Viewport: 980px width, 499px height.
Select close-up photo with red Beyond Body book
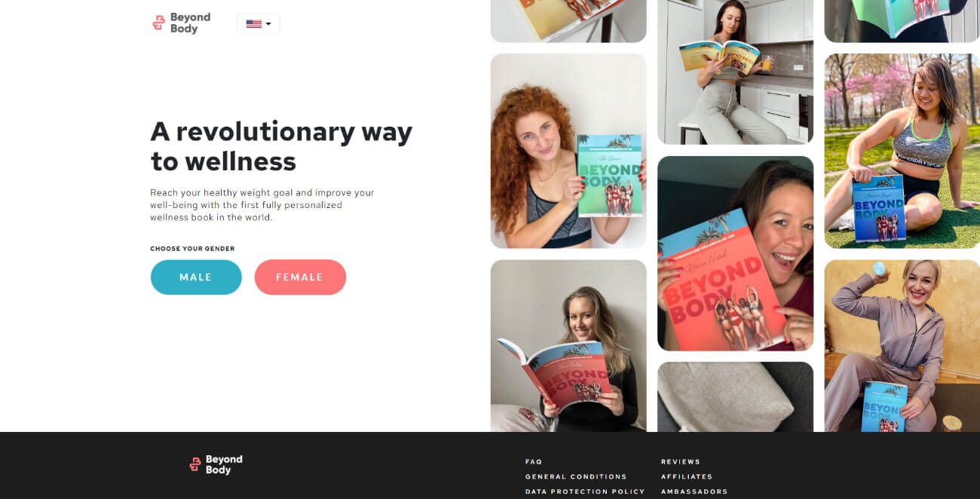pos(736,253)
